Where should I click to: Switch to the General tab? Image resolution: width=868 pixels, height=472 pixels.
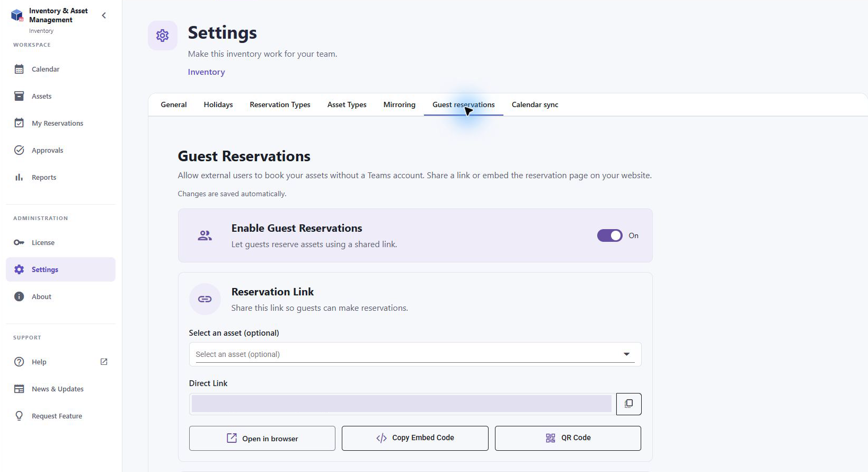(x=174, y=104)
